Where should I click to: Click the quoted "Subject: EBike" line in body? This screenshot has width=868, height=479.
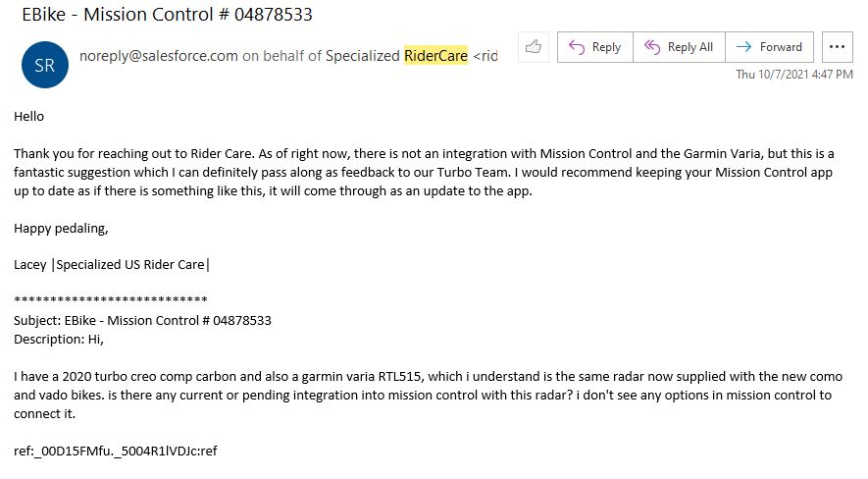click(x=142, y=320)
